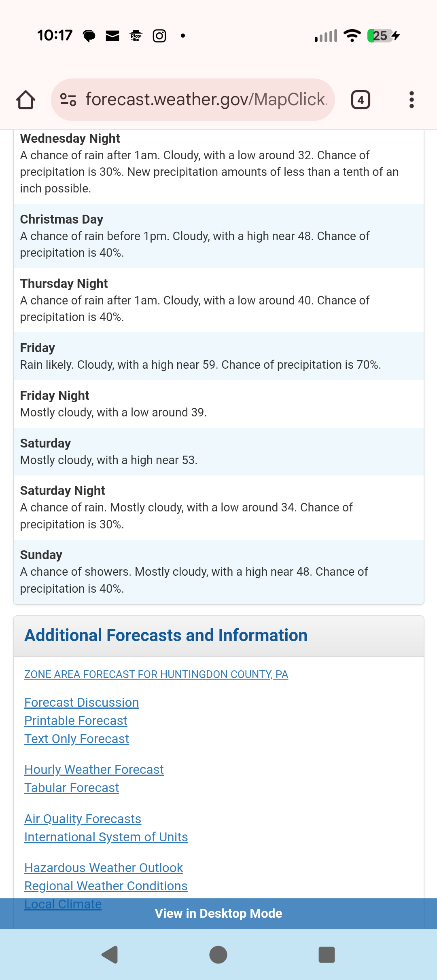437x980 pixels.
Task: Open the Printable Forecast link
Action: 76,721
